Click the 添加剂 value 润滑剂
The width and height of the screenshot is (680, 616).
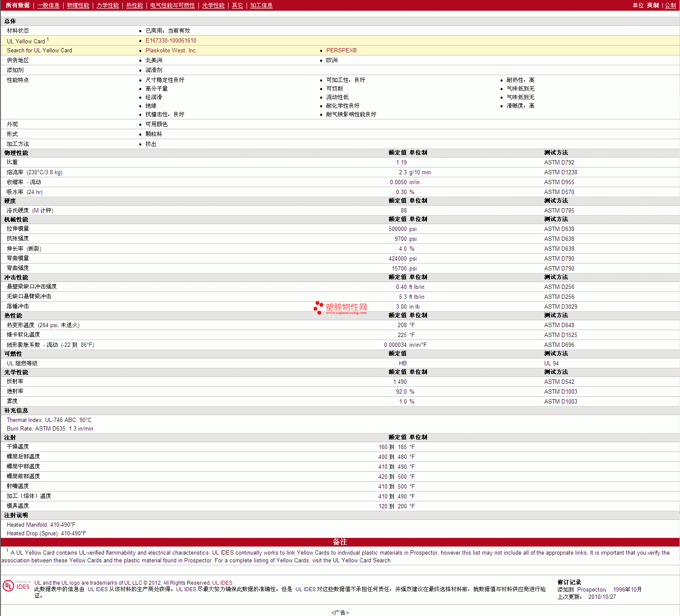point(154,70)
